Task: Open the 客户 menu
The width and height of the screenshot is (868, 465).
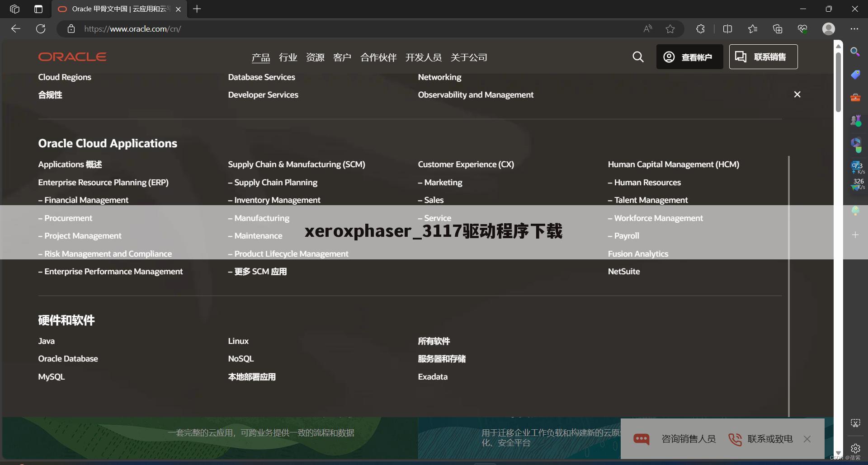Action: click(x=342, y=57)
